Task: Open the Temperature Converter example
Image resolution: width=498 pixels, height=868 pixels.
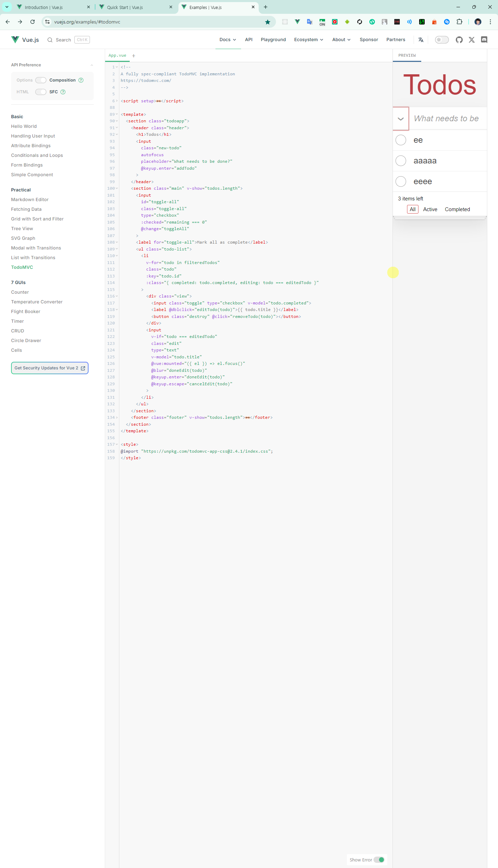Action: [37, 302]
